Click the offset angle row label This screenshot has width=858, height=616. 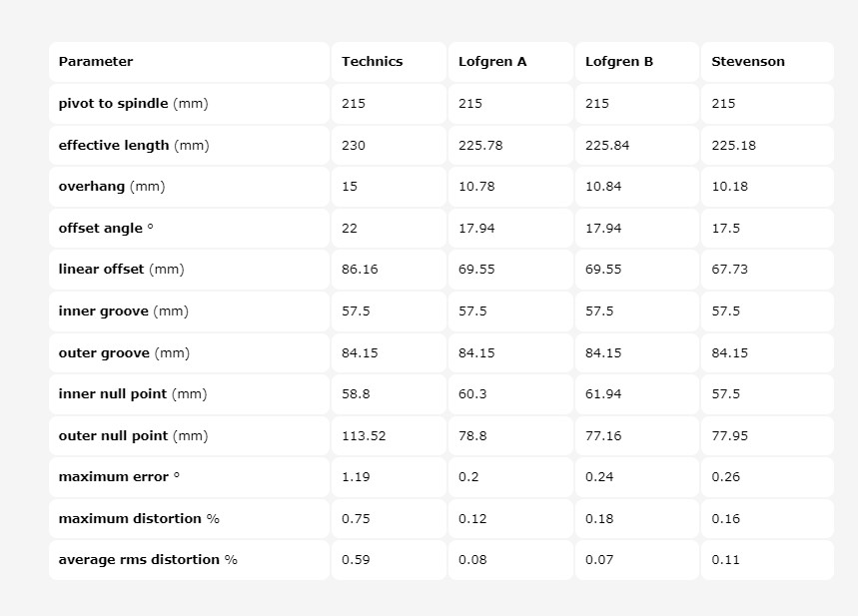click(x=106, y=228)
